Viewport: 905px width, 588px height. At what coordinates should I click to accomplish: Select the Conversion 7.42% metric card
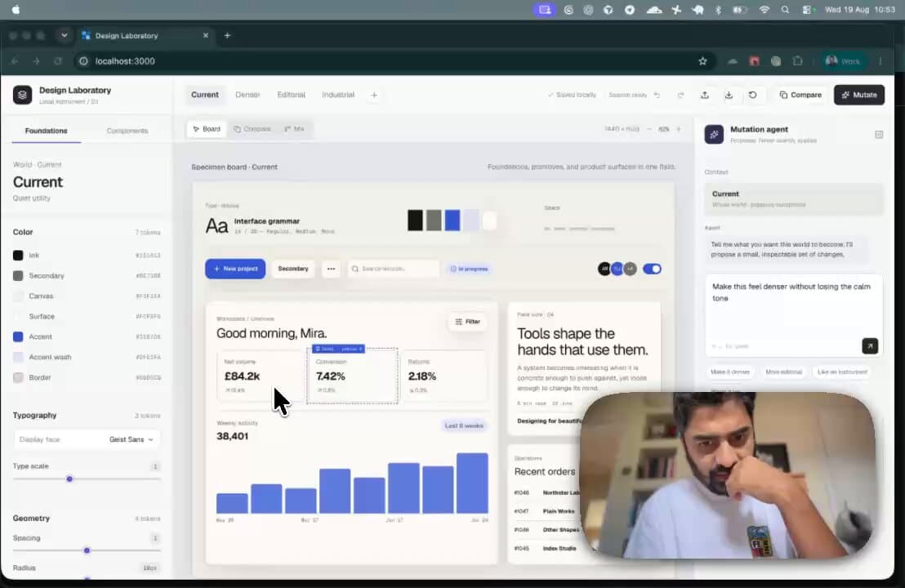coord(352,376)
